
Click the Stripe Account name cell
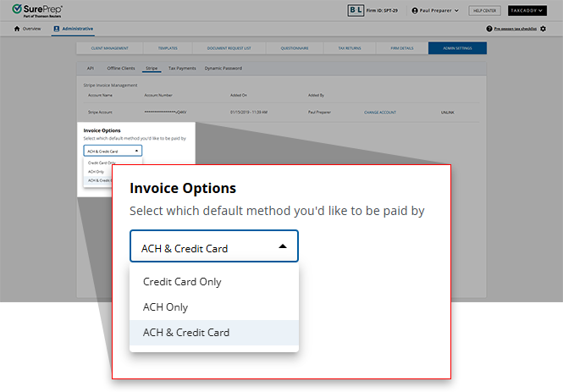pyautogui.click(x=100, y=113)
